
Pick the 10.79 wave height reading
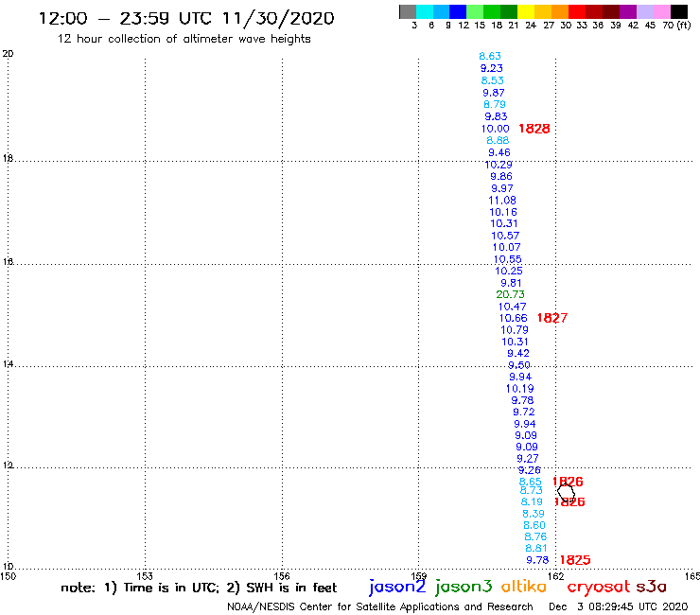point(515,330)
